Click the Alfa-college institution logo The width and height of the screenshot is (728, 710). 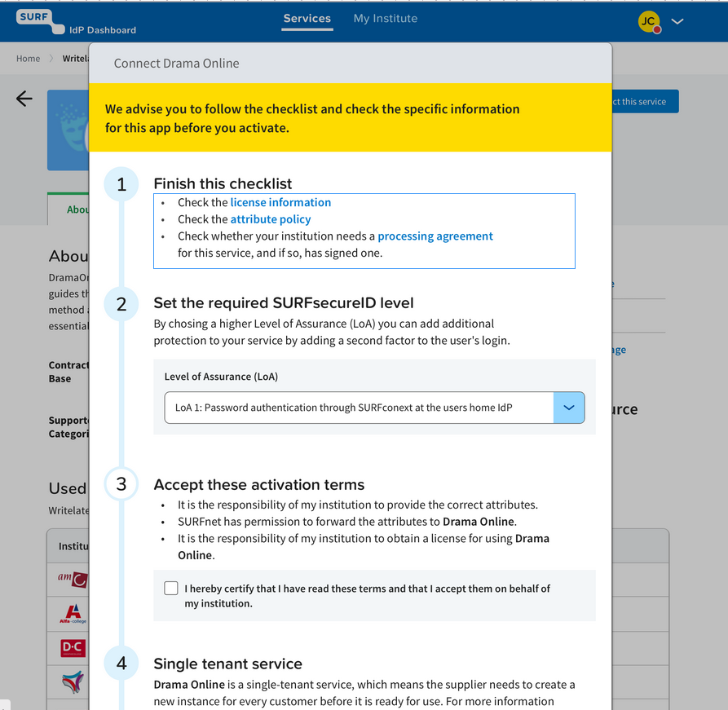[73, 614]
